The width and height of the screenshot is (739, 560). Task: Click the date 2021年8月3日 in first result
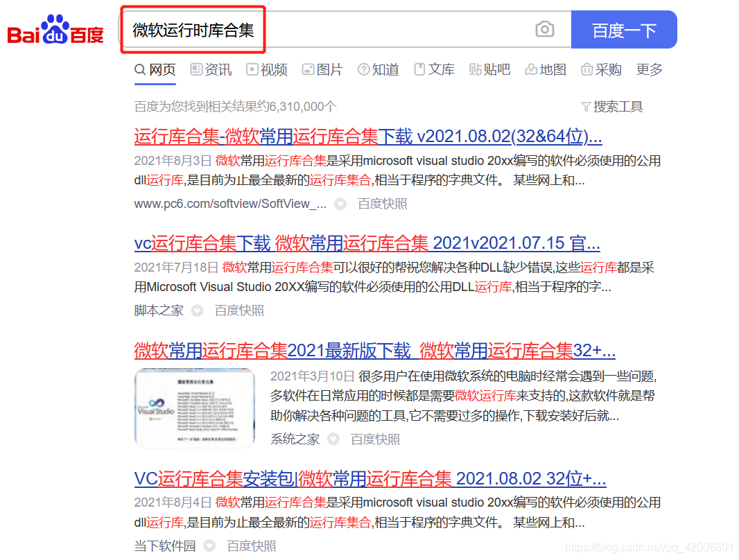173,161
